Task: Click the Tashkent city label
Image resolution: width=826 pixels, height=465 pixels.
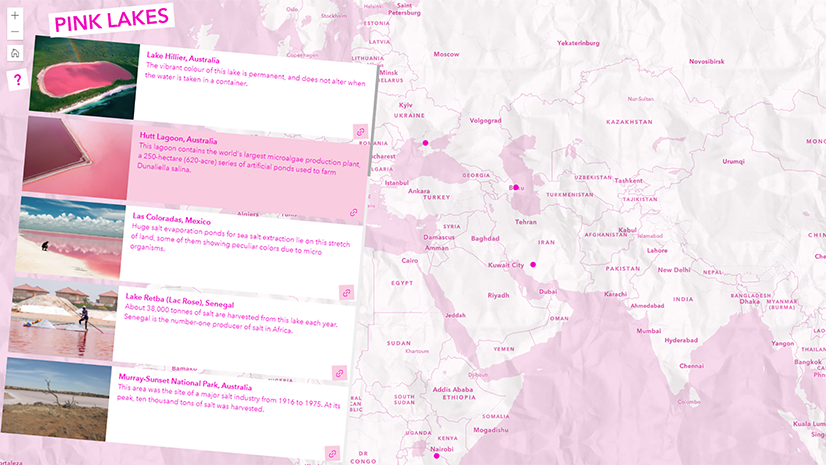Action: click(628, 181)
